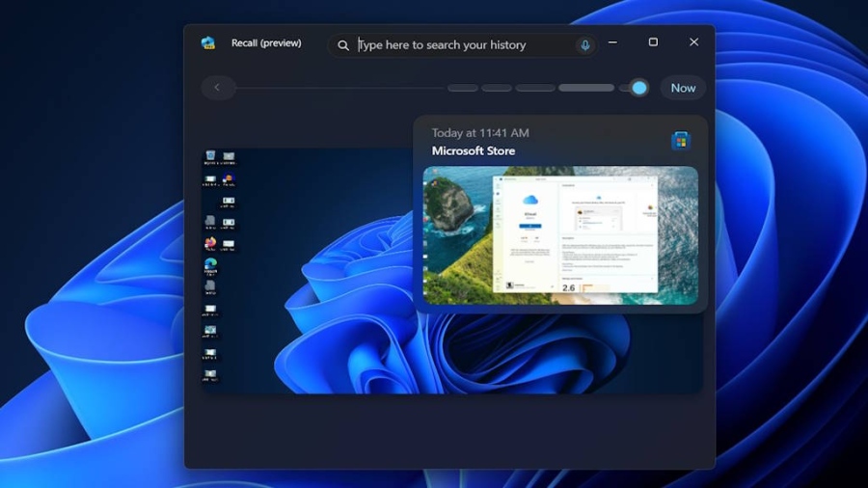The image size is (868, 488).
Task: Focus the search your history field
Action: (463, 45)
